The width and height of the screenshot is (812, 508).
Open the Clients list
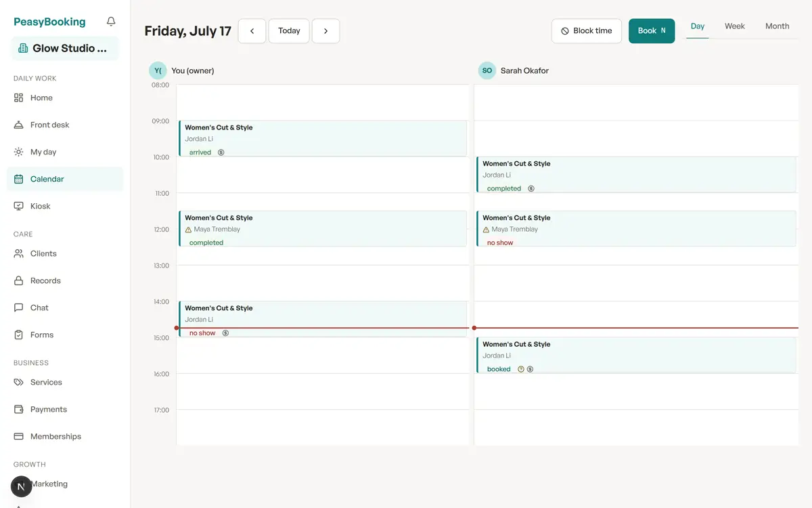[x=65, y=253]
